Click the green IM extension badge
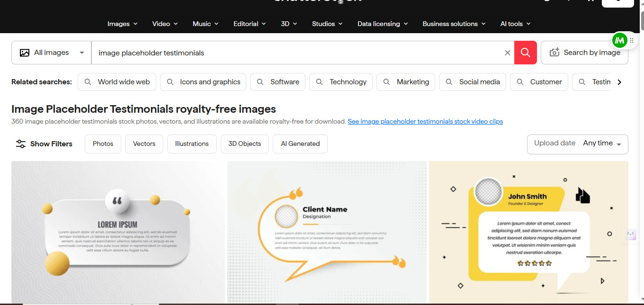Image resolution: width=644 pixels, height=305 pixels. [x=619, y=41]
